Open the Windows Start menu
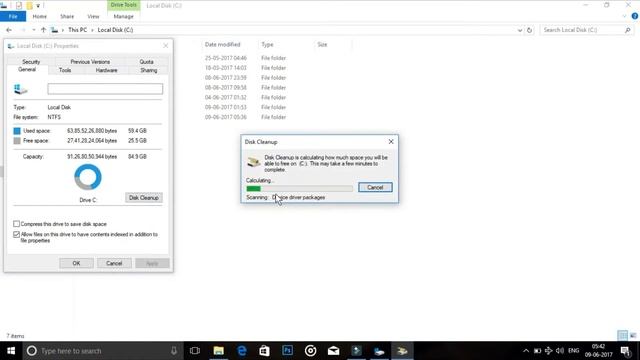 (x=11, y=351)
